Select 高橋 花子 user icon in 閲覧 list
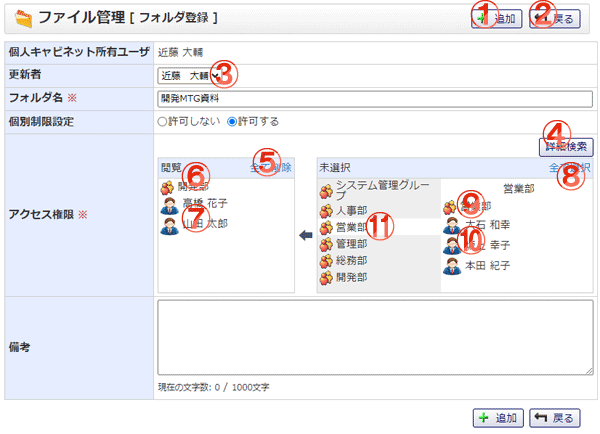Viewport: 600px width, 434px height. (170, 206)
